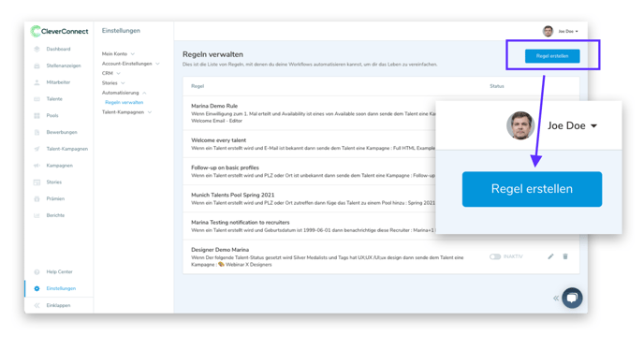Edit the Designer Demo Marina rule with the pencil icon
Screen dimensions: 644x350
[550, 256]
